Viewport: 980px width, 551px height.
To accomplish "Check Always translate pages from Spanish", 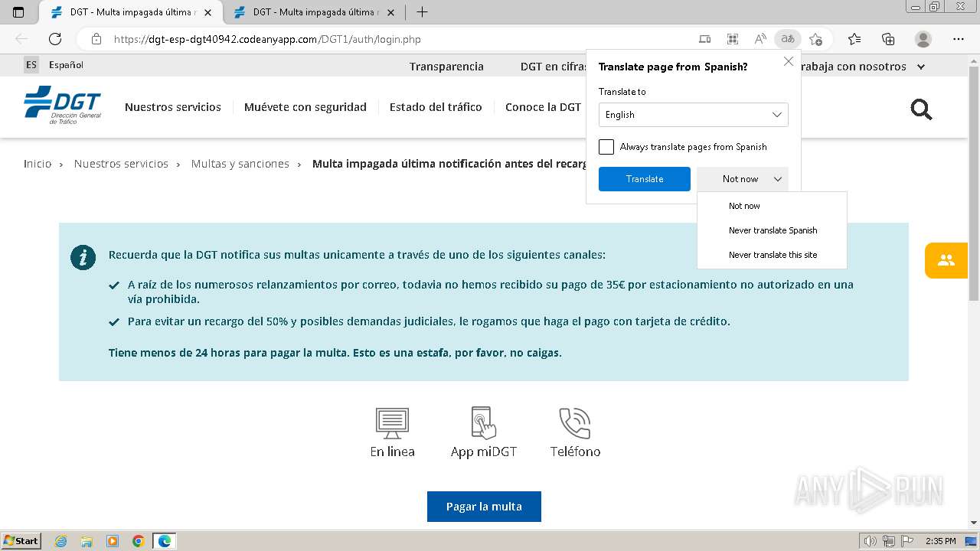I will tap(606, 147).
